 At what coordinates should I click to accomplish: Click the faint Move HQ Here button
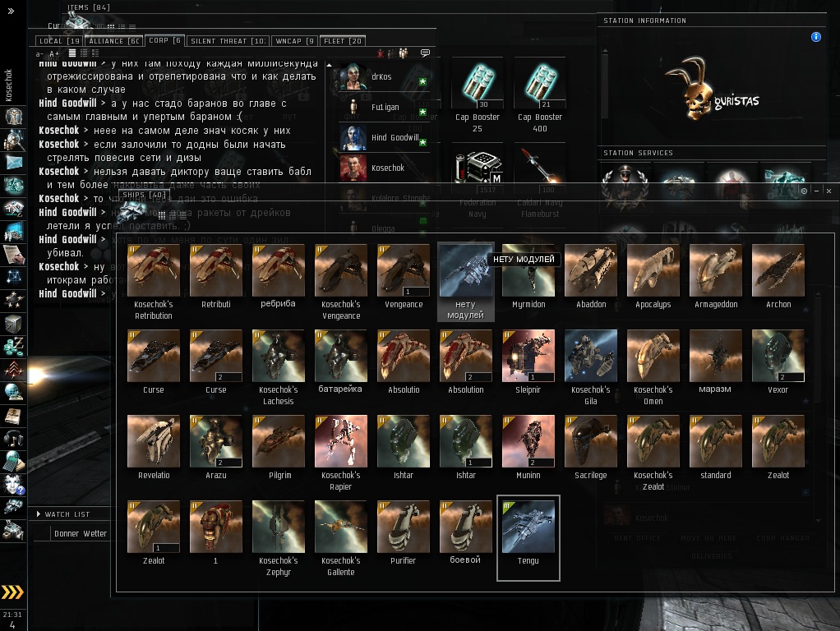click(708, 538)
